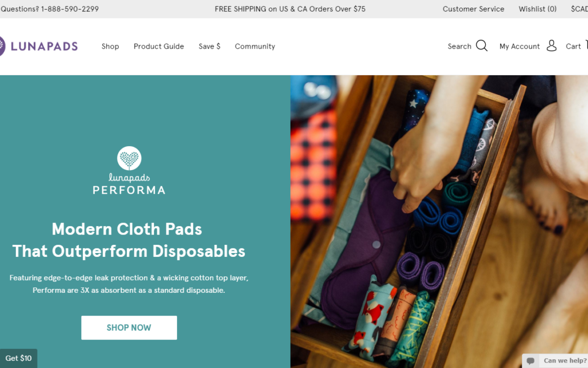Open the Shop menu
The image size is (588, 368).
[110, 46]
